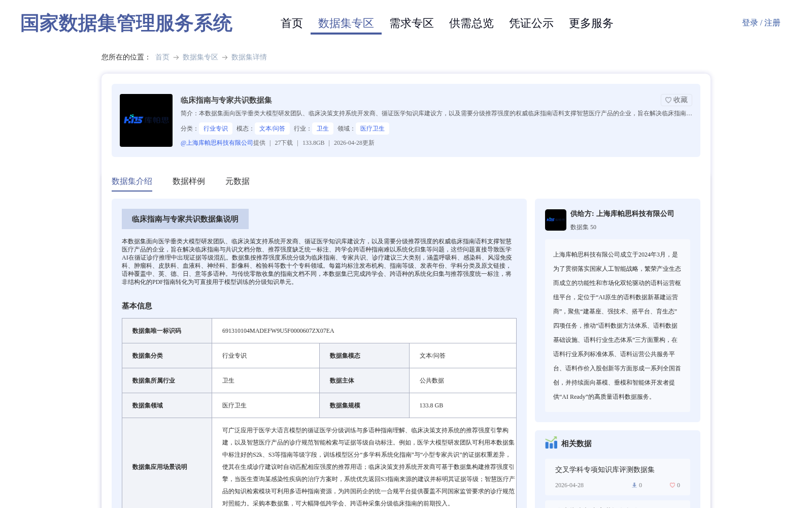Click the supplier logo in 供给方 panel

[x=556, y=220]
